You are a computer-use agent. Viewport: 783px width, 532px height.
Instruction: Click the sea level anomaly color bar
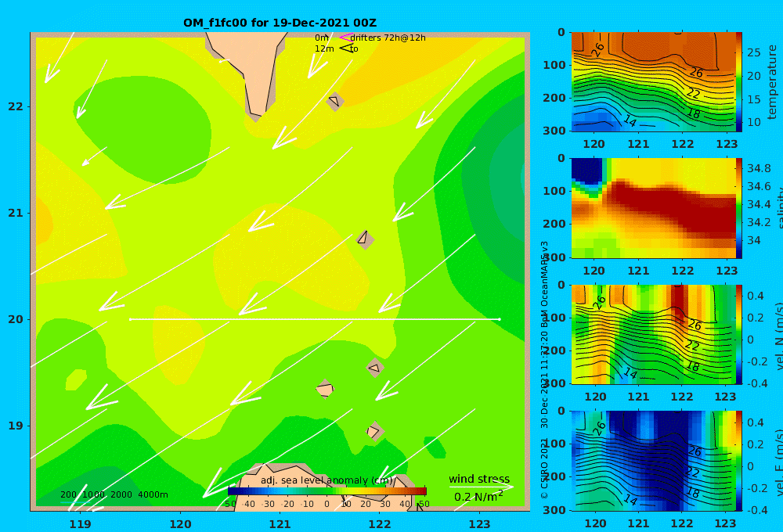pos(327,491)
